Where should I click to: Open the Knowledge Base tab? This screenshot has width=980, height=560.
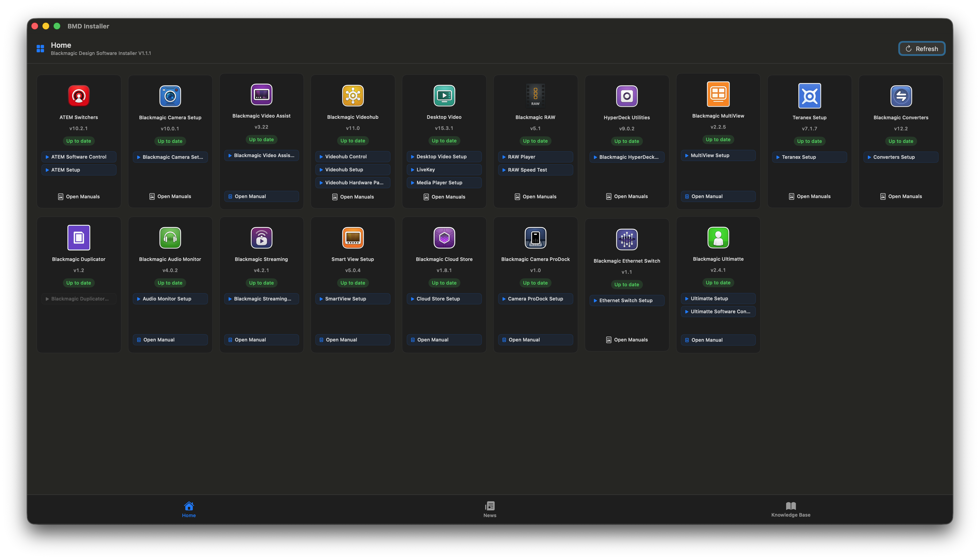(791, 509)
